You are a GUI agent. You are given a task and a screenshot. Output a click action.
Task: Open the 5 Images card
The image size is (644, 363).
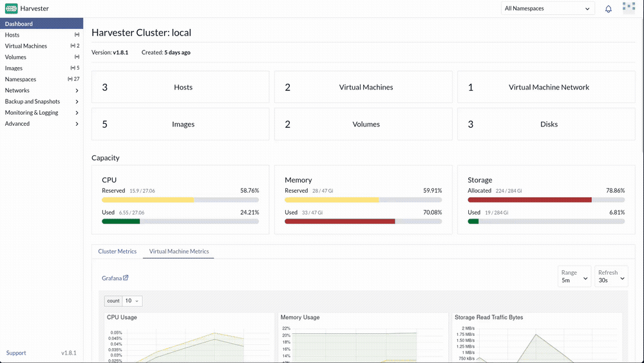[180, 124]
